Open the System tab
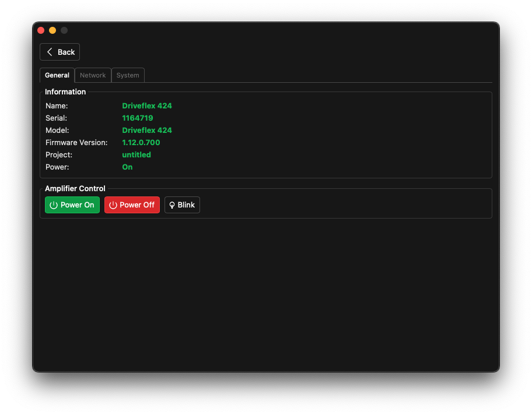The width and height of the screenshot is (532, 415). [128, 75]
